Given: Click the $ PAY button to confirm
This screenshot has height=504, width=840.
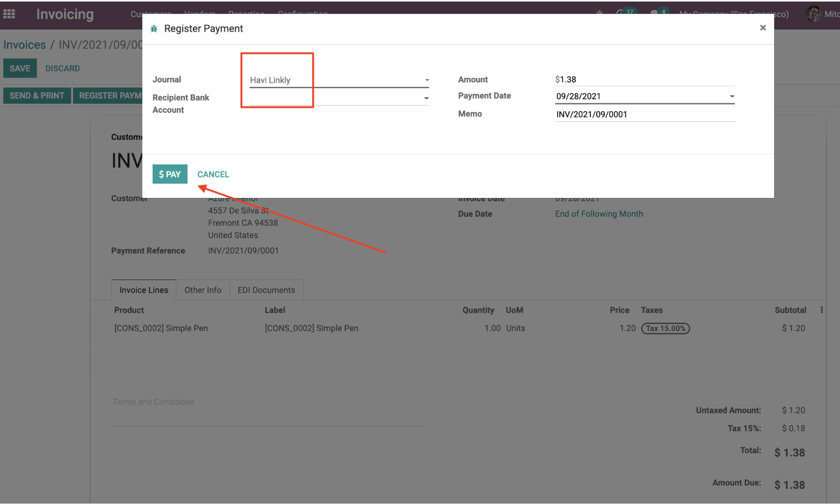Looking at the screenshot, I should (x=170, y=174).
